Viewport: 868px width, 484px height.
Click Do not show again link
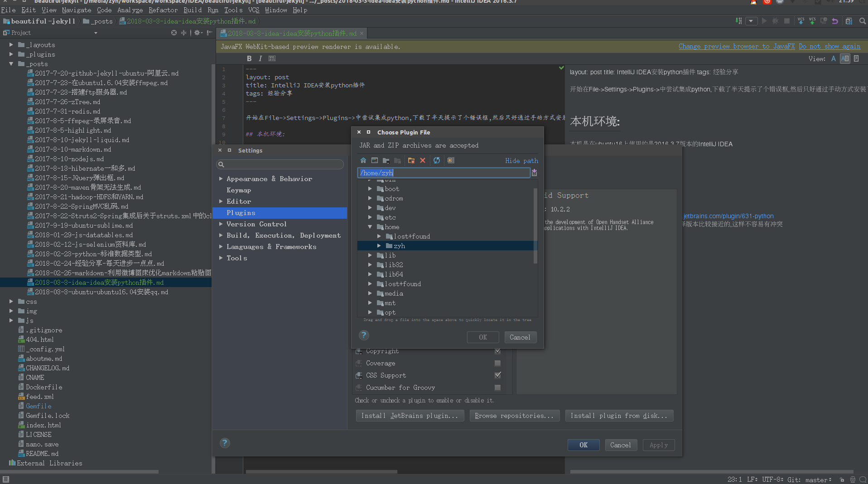pos(829,46)
